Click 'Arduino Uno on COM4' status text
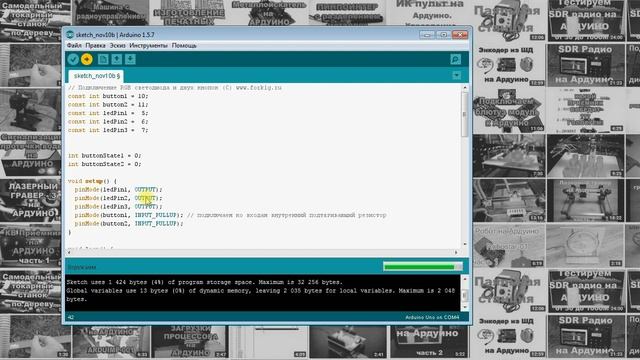 pyautogui.click(x=432, y=317)
